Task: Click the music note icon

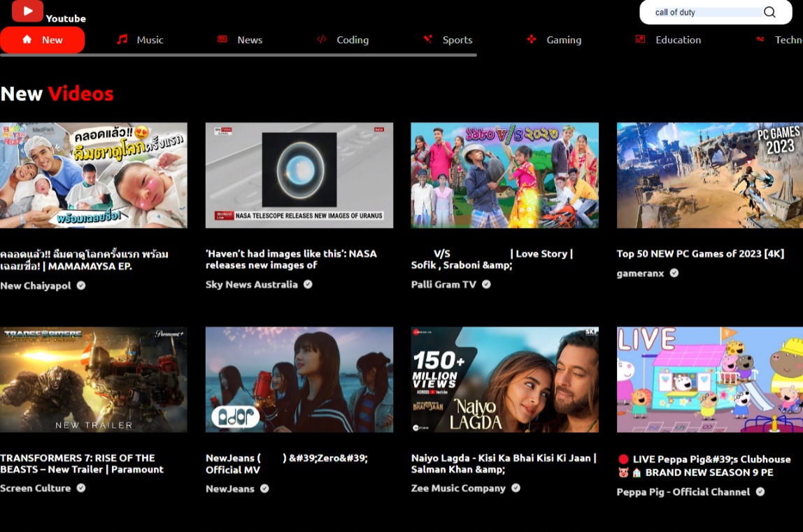Action: click(x=122, y=39)
